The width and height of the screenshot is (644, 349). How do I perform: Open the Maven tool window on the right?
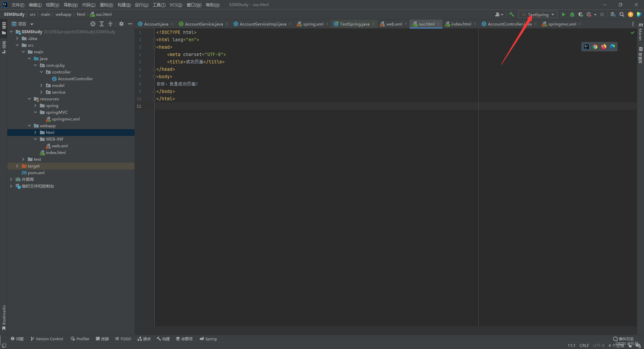point(640,32)
